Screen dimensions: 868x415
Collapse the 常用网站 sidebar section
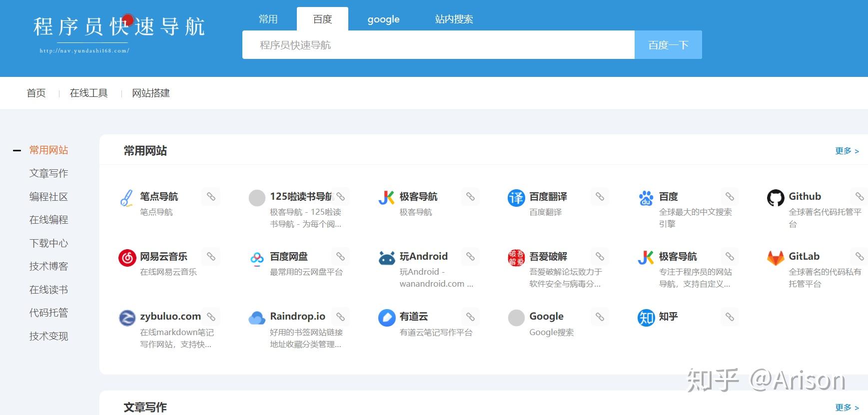[x=17, y=150]
